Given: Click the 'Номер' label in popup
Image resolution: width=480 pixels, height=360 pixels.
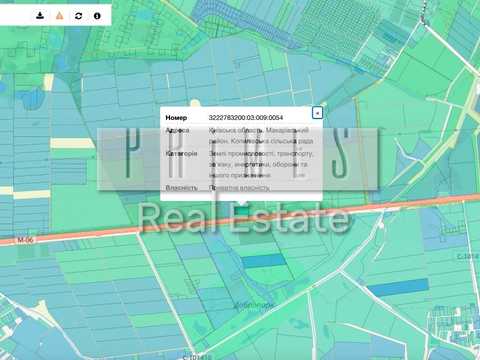Looking at the screenshot, I should pos(176,118).
